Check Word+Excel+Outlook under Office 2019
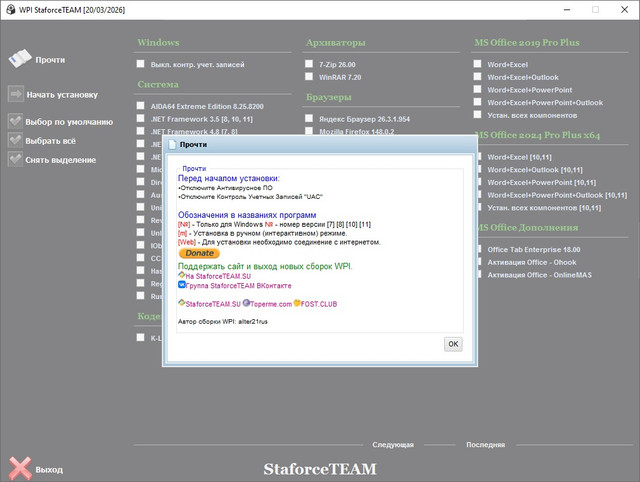 [x=477, y=76]
